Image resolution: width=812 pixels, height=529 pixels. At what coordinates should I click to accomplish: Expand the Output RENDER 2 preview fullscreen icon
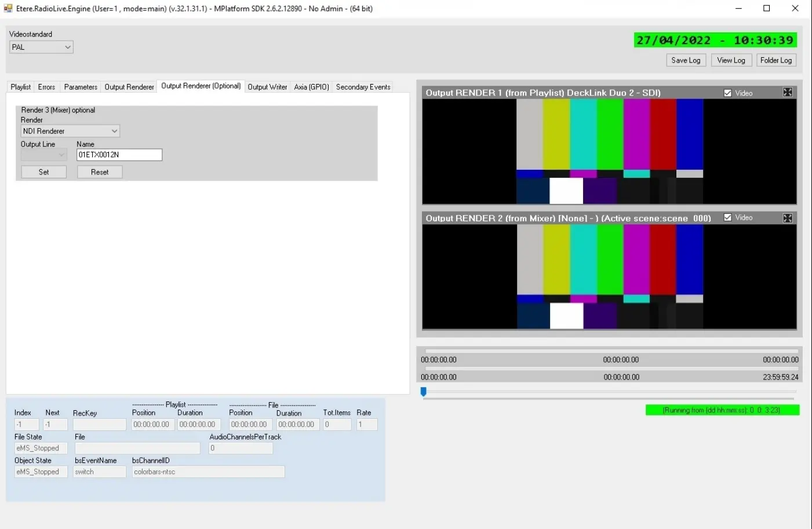(788, 218)
